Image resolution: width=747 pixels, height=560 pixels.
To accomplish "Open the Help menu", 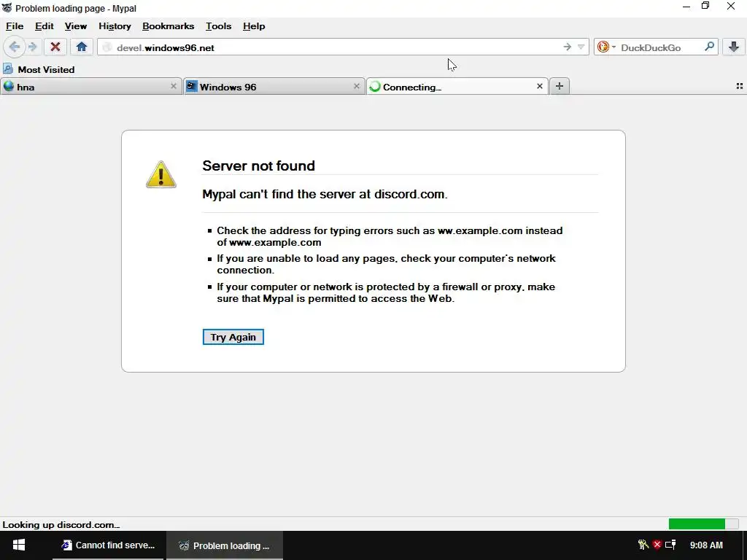I will pyautogui.click(x=254, y=26).
